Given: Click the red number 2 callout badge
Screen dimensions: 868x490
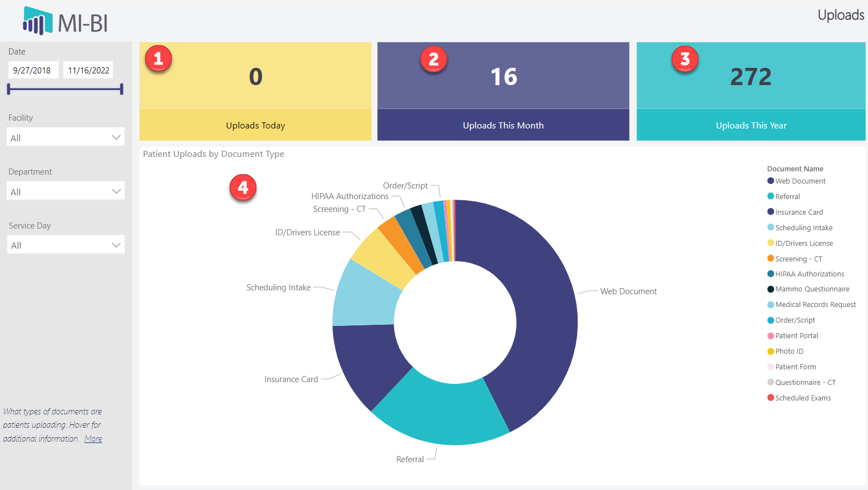Looking at the screenshot, I should [434, 59].
